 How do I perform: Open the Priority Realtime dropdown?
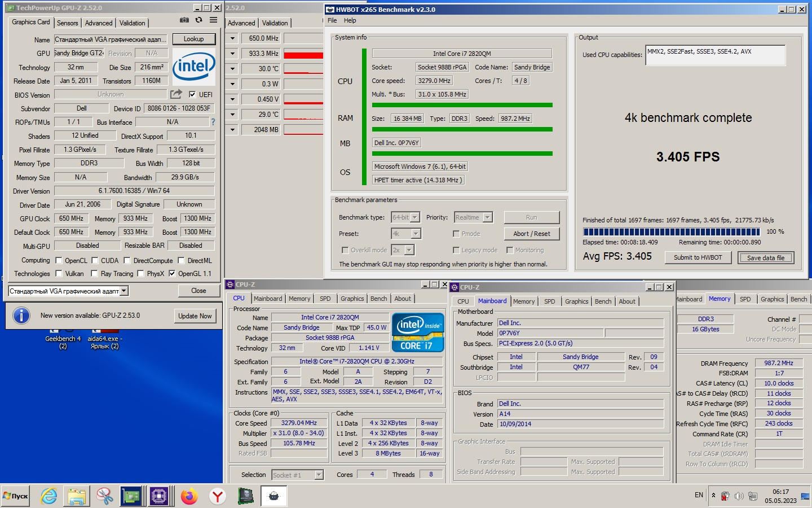click(488, 217)
